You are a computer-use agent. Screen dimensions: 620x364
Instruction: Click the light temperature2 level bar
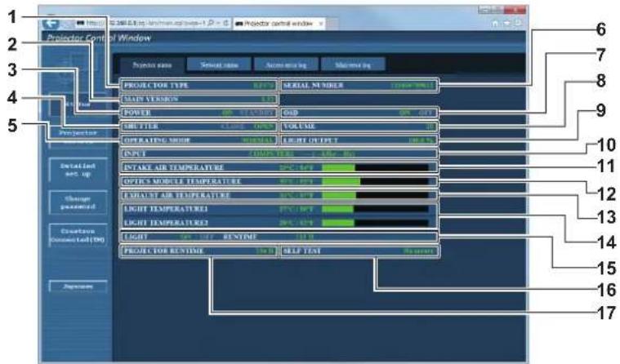(x=375, y=223)
